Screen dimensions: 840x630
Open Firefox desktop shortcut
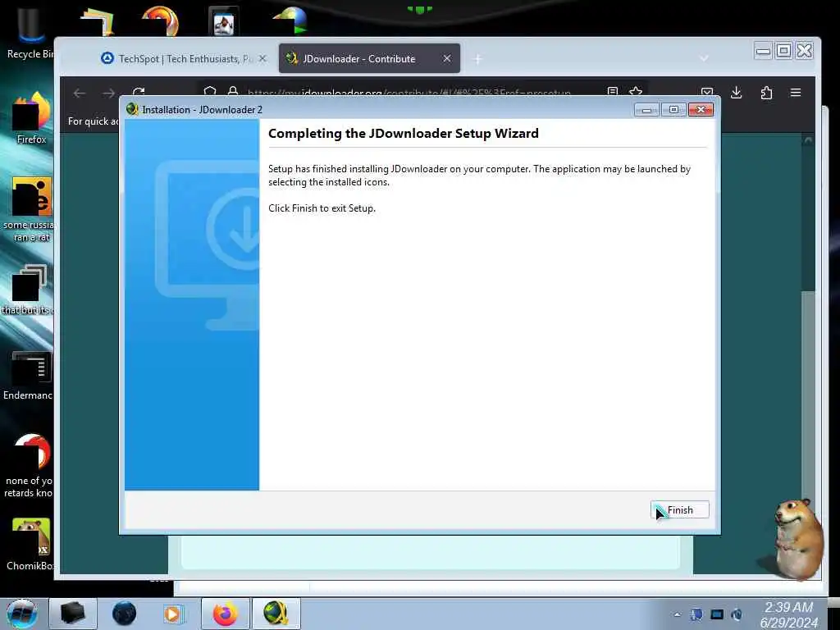[31, 118]
